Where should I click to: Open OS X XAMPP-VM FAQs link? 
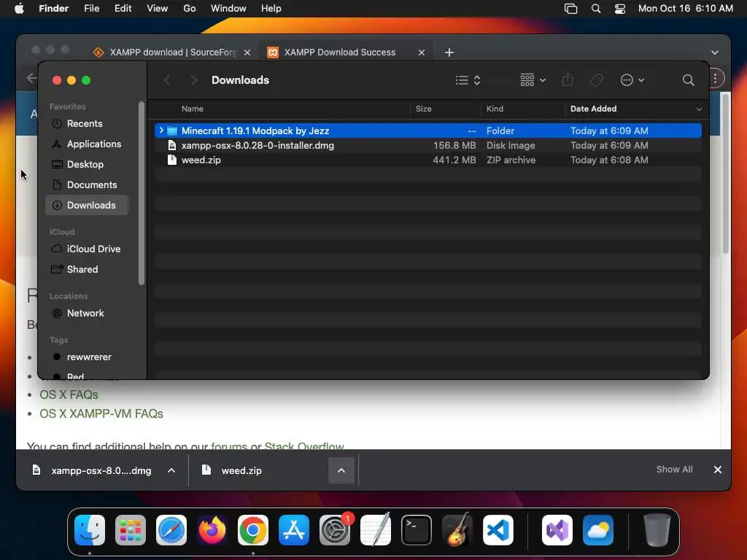tap(101, 413)
